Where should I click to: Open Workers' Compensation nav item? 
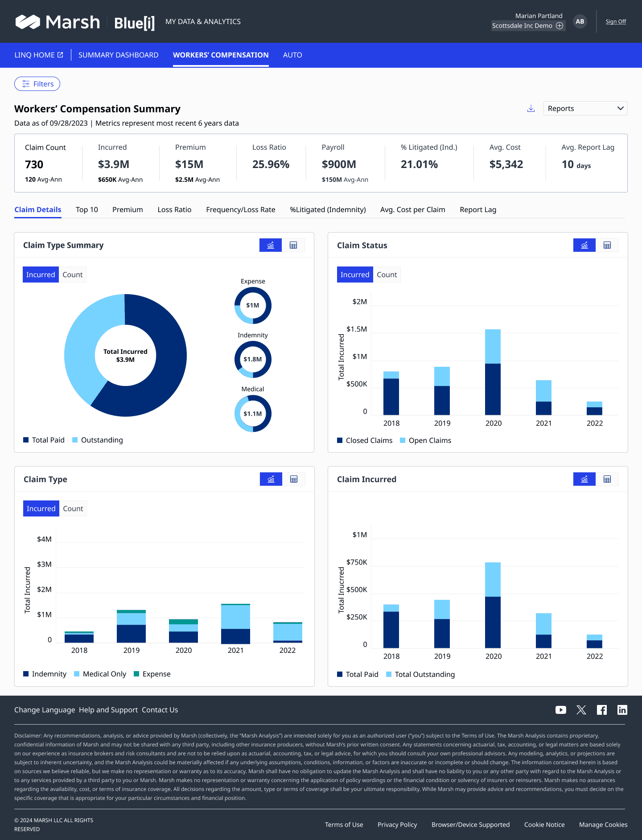tap(221, 55)
